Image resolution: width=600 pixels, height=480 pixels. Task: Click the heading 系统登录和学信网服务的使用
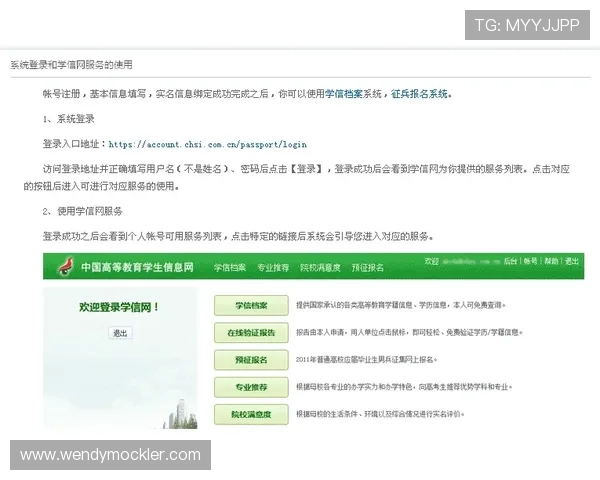click(71, 64)
